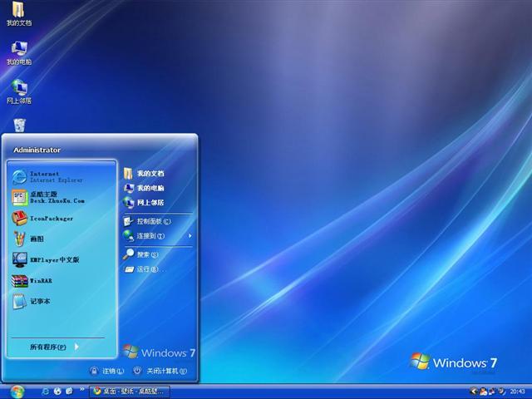532x399 pixels.
Task: Launch KMPlayer中文版
Action: pos(61,260)
